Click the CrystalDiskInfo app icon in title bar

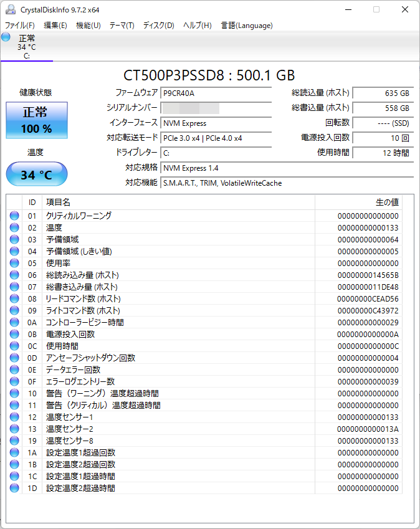point(11,9)
